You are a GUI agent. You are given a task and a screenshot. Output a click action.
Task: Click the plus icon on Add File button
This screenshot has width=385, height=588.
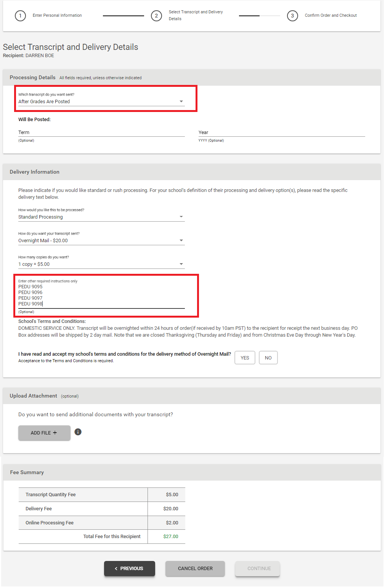55,433
